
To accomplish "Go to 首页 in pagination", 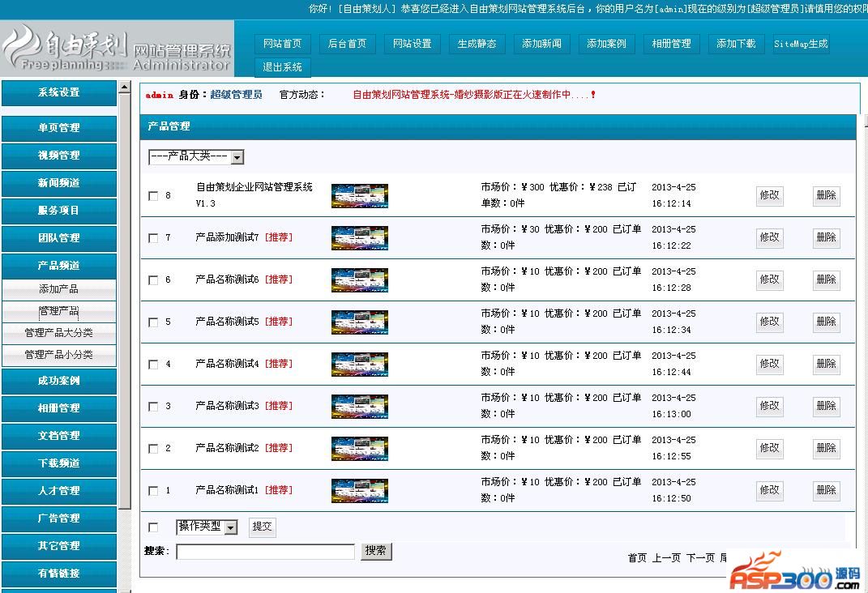I will click(637, 557).
